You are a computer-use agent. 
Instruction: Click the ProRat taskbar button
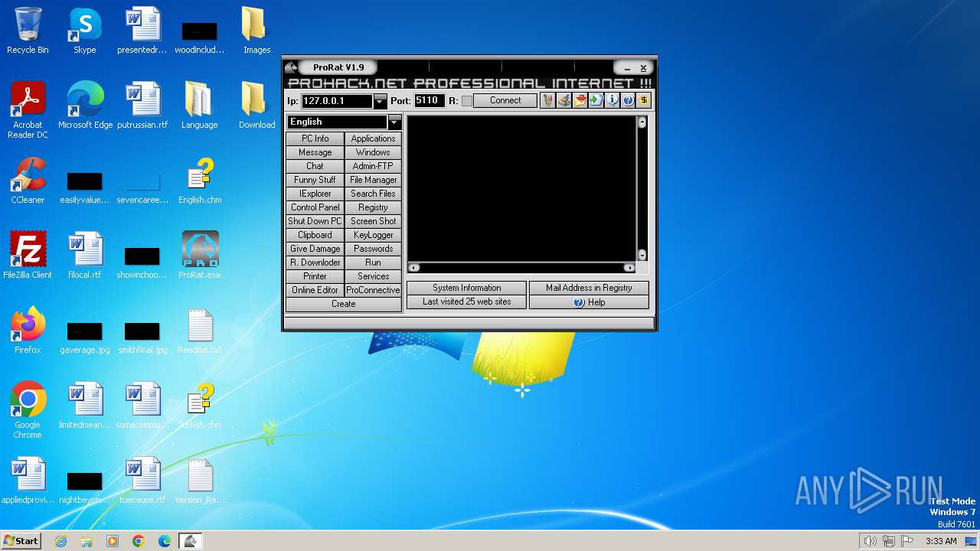pyautogui.click(x=191, y=541)
